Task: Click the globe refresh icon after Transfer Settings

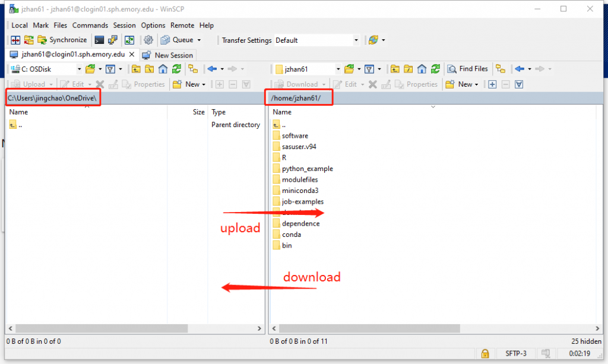Action: tap(373, 40)
